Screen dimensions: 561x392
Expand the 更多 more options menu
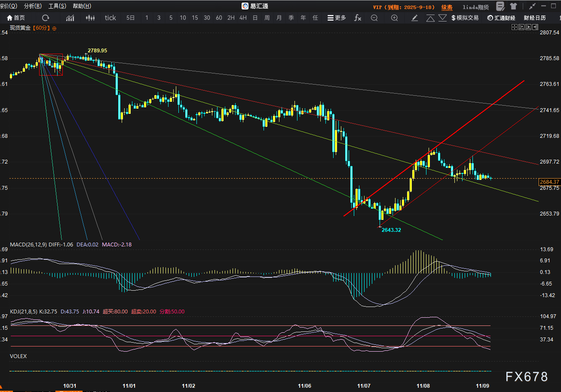(337, 18)
